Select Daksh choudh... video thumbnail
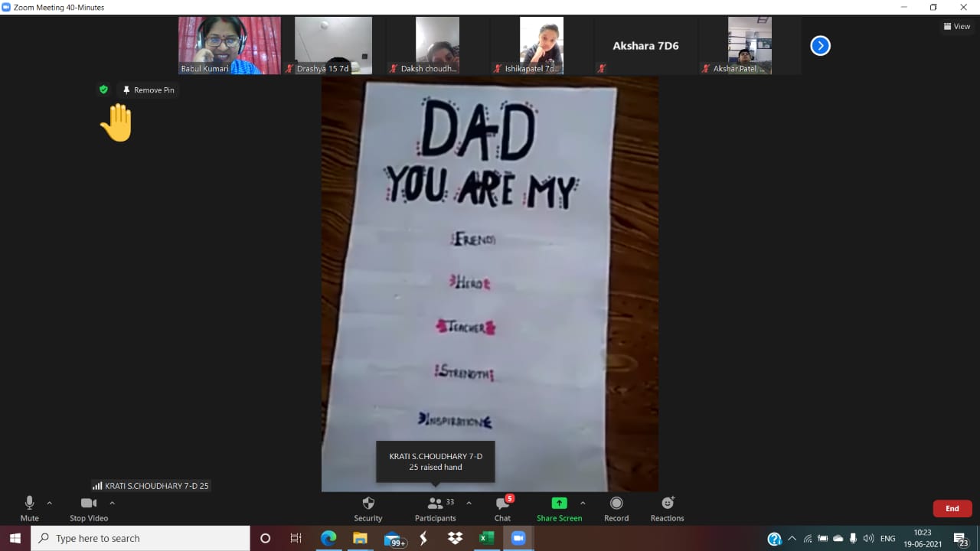 tap(437, 45)
